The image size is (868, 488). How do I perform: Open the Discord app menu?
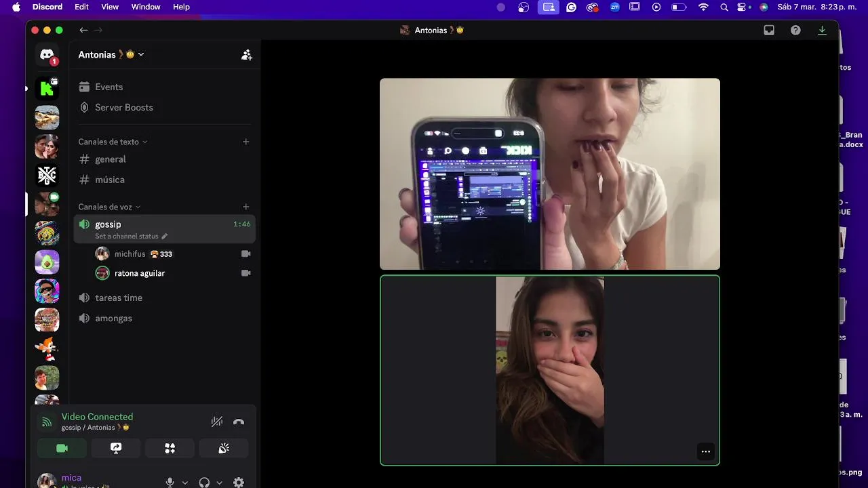pyautogui.click(x=47, y=7)
